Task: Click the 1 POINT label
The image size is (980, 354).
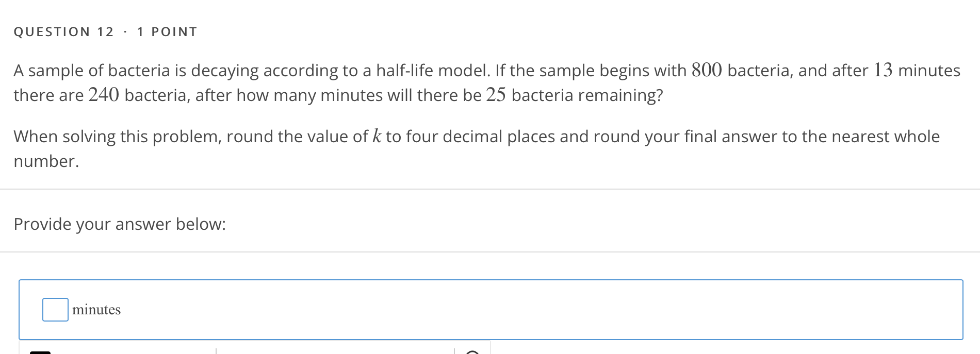Action: coord(166,31)
